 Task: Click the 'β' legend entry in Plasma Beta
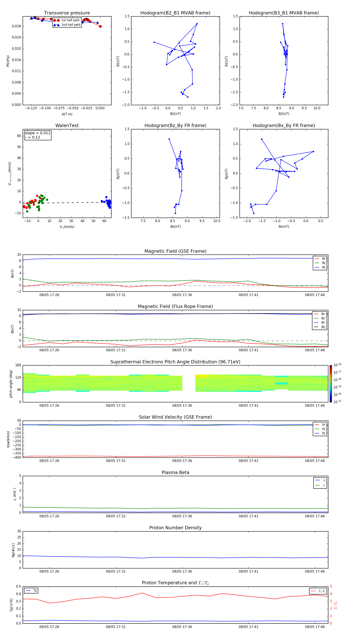[320, 485]
